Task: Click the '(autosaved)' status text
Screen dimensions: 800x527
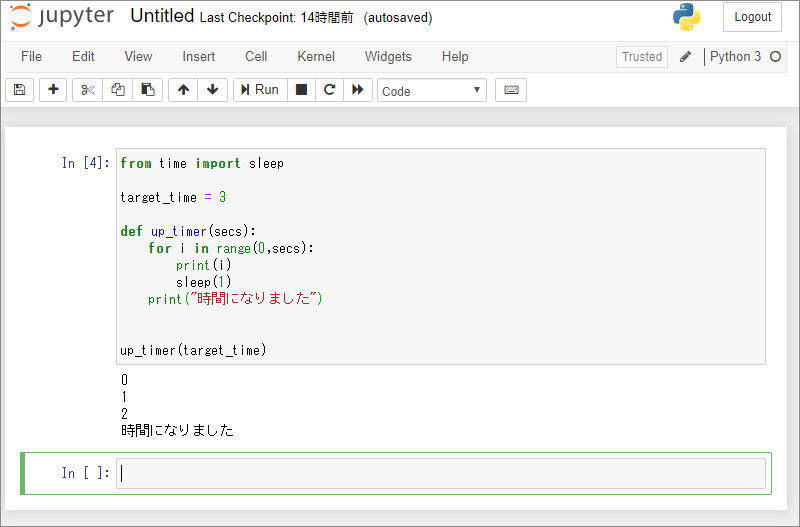Action: (398, 18)
